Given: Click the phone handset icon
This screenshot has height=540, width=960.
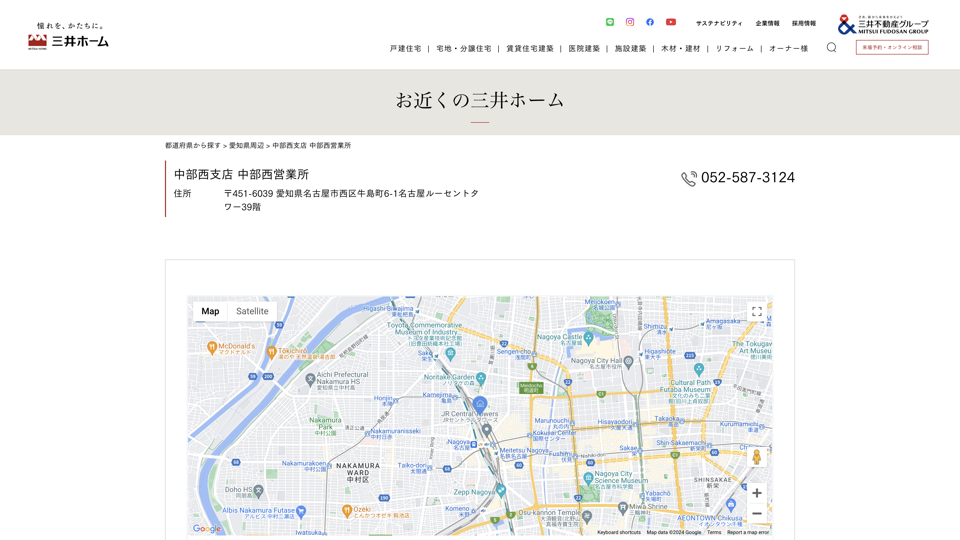Looking at the screenshot, I should pos(689,178).
